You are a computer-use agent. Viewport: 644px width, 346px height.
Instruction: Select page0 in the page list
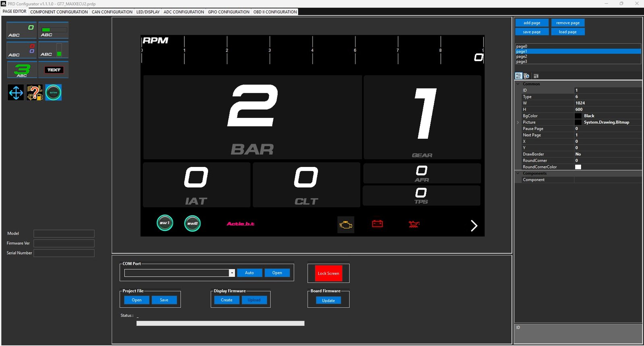(x=578, y=46)
